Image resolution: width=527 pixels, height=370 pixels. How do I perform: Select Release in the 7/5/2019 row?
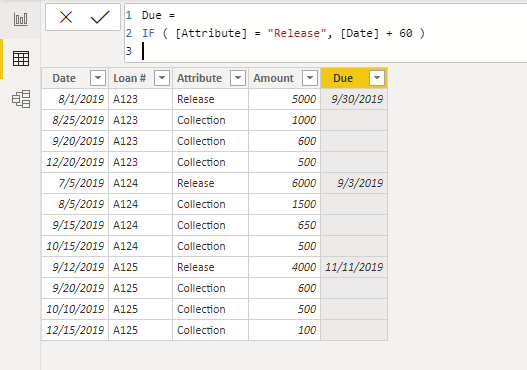click(x=210, y=183)
